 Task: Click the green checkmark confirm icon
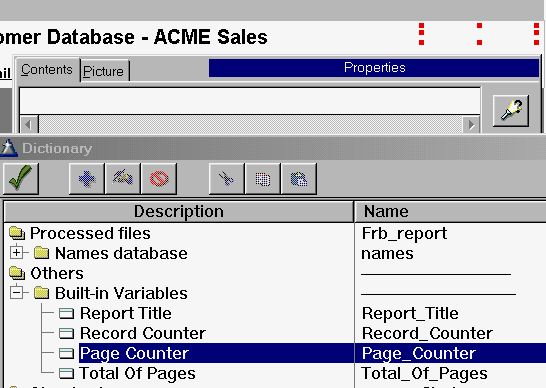pos(21,179)
